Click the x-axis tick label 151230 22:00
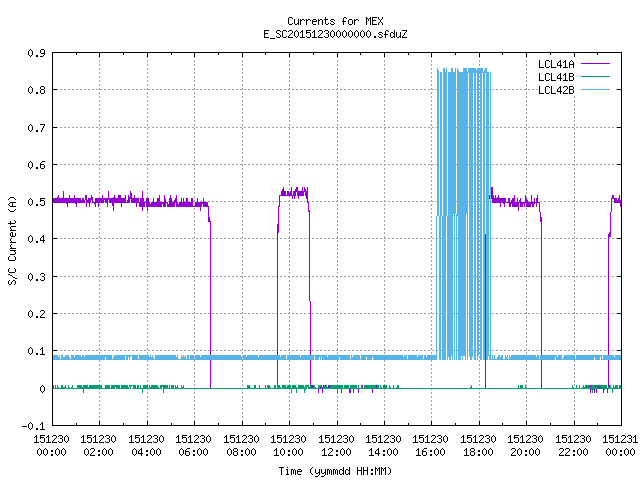Image resolution: width=640 pixels, height=480 pixels. coord(573,446)
